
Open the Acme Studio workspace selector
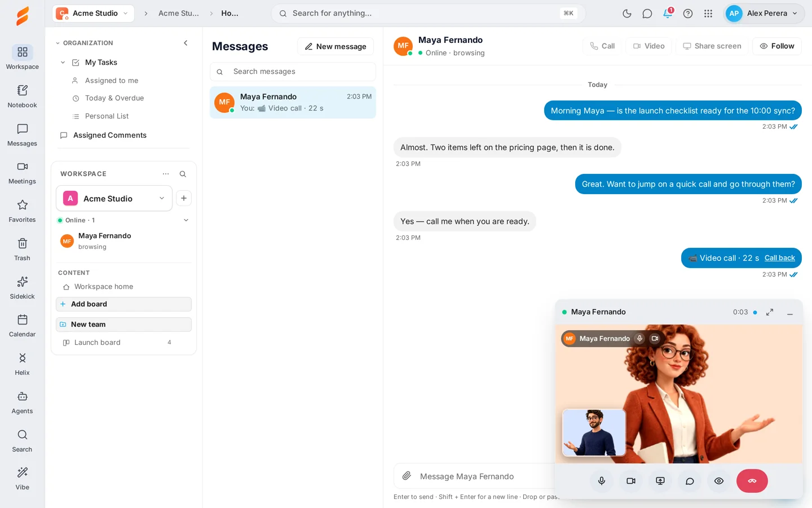(114, 198)
